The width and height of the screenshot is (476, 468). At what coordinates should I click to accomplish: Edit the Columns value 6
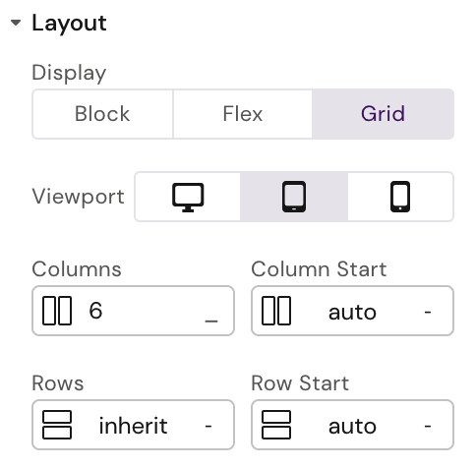(x=95, y=311)
